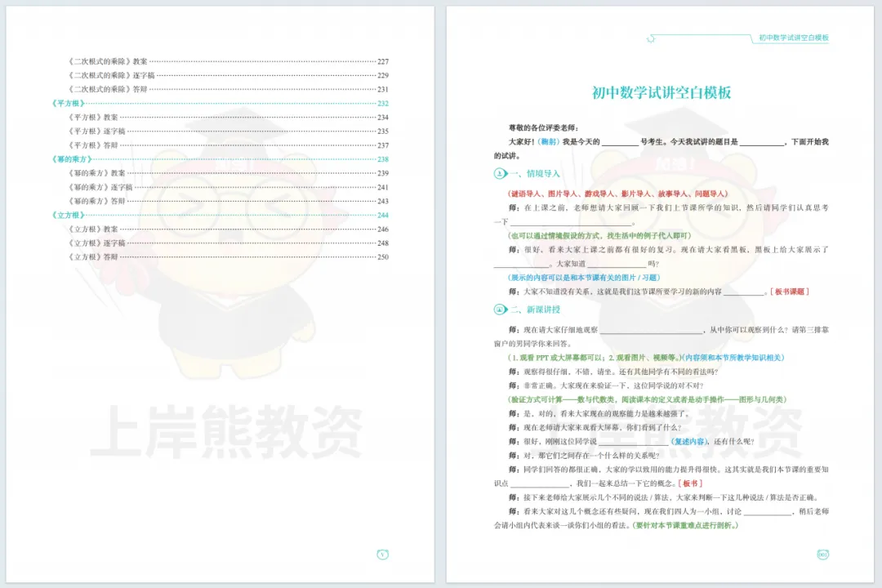Click the section heading 二、新课讲授

click(535, 310)
